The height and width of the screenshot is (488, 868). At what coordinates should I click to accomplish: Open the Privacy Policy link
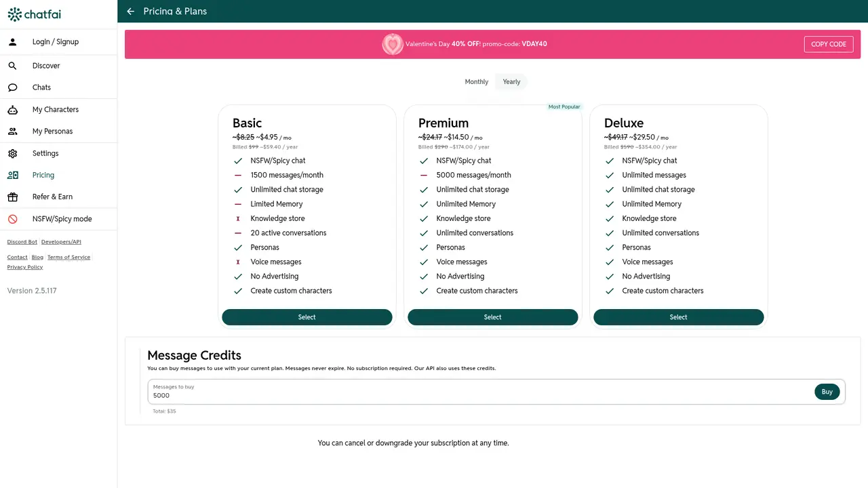click(25, 267)
